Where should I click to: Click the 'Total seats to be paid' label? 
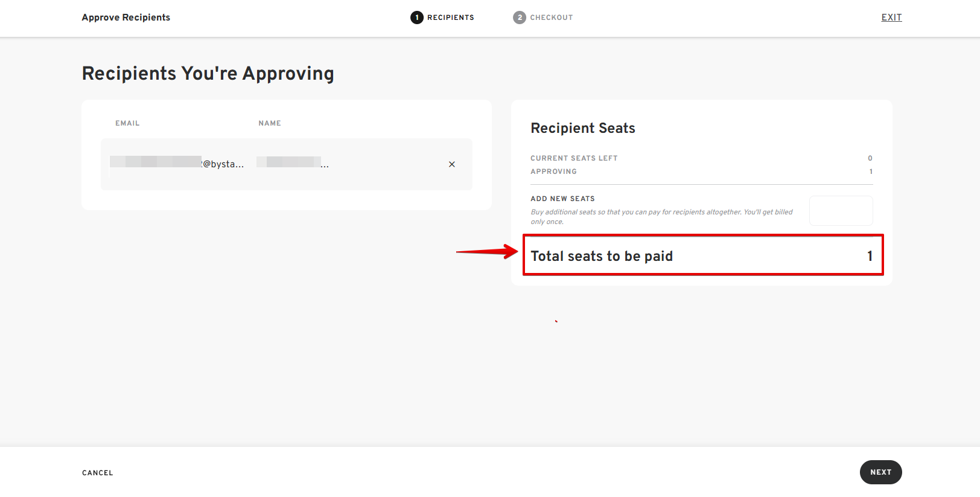[602, 256]
